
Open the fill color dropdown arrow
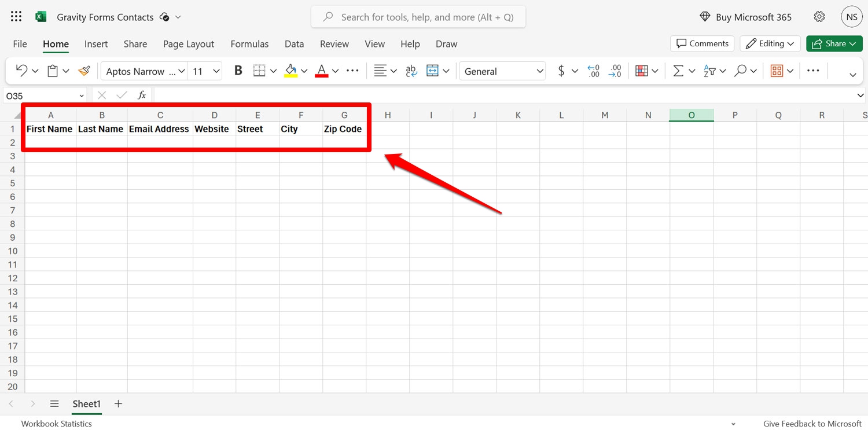point(304,71)
